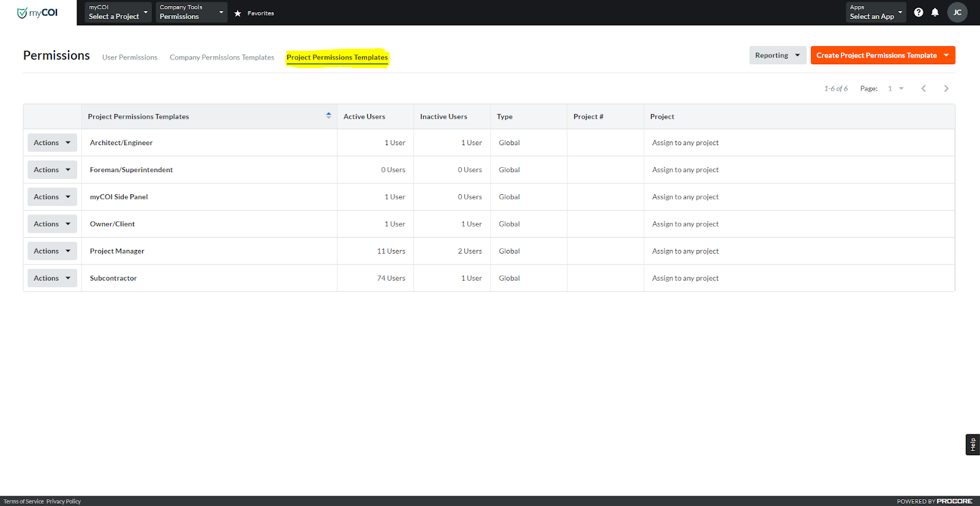Image resolution: width=980 pixels, height=506 pixels.
Task: Open the JC user avatar menu
Action: click(957, 12)
